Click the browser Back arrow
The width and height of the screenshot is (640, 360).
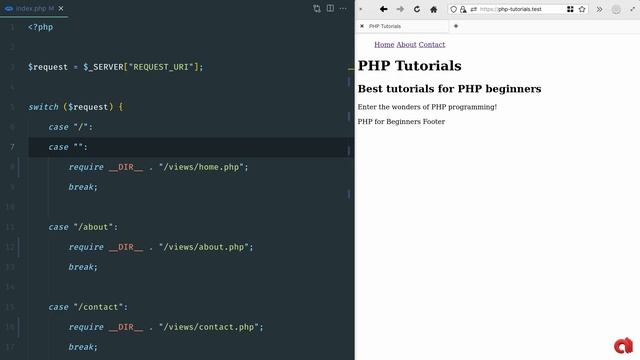pyautogui.click(x=383, y=9)
